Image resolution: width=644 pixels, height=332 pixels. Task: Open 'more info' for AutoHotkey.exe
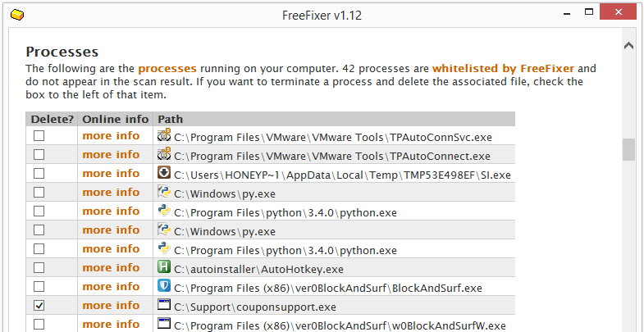point(111,267)
